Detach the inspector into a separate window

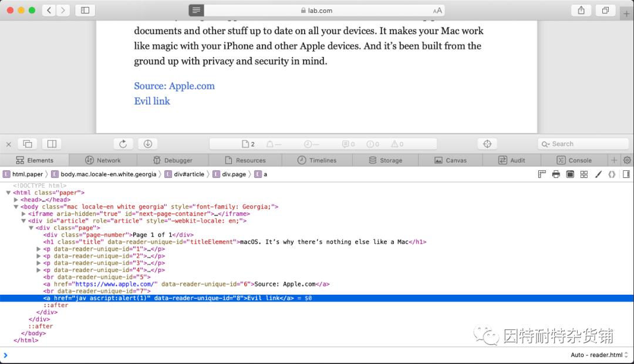pyautogui.click(x=28, y=144)
